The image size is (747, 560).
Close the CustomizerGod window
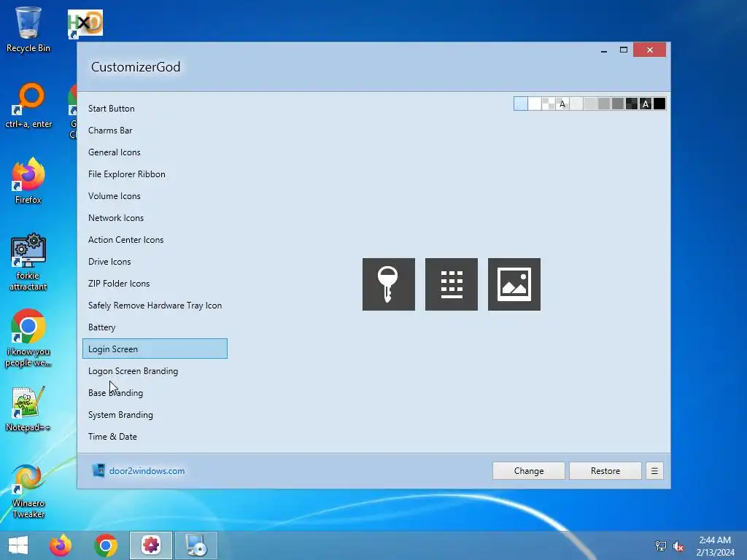649,50
